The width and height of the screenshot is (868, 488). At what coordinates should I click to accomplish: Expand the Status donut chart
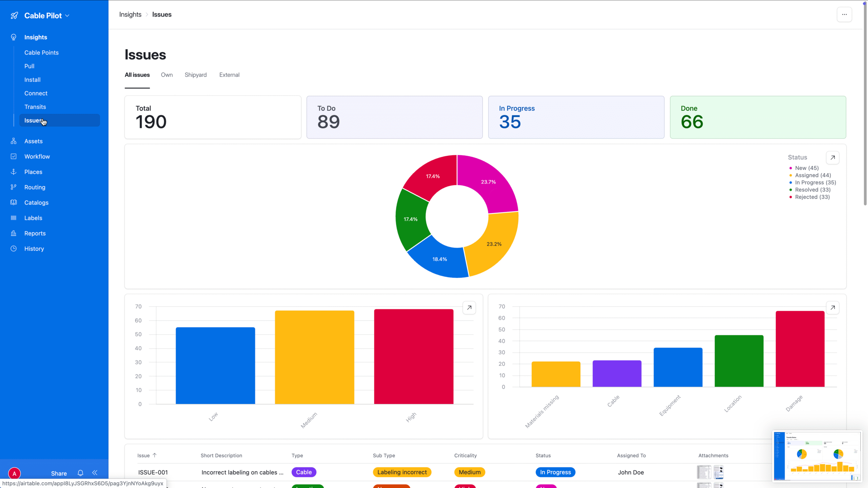click(x=832, y=158)
